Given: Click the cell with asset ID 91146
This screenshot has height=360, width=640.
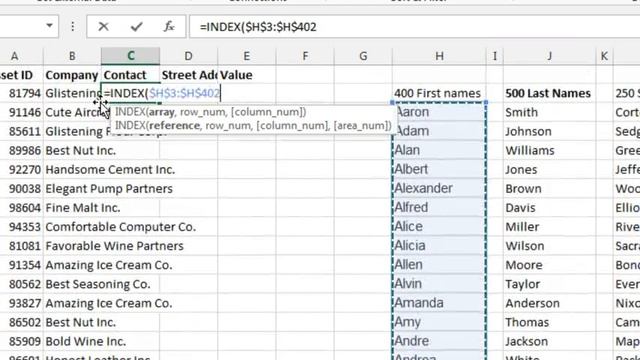Looking at the screenshot, I should [x=22, y=113].
